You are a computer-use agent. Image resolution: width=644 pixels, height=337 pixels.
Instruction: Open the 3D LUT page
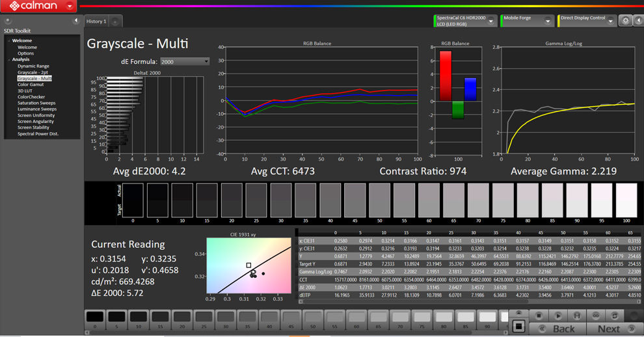(x=25, y=91)
